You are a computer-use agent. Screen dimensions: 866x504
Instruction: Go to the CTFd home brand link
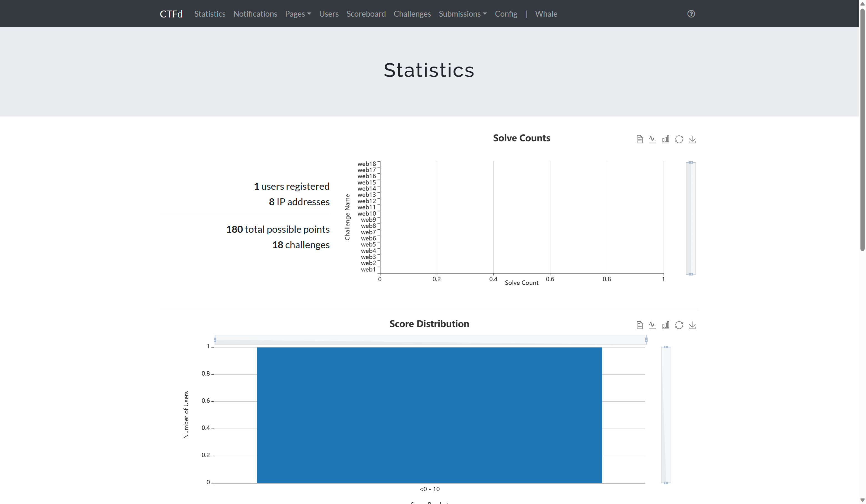[171, 14]
